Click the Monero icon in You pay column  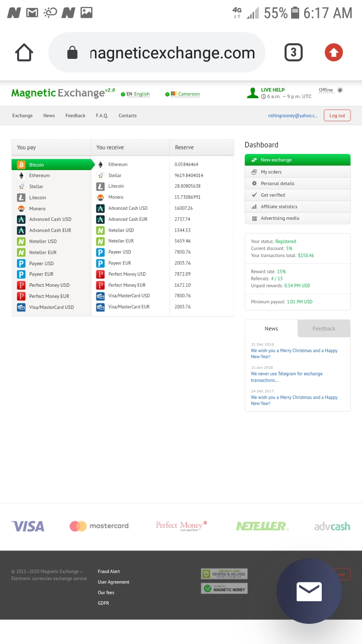click(21, 208)
